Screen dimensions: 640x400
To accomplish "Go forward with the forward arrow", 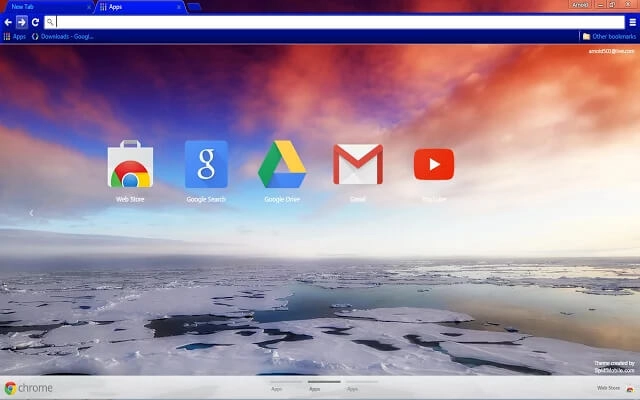I will (22, 22).
